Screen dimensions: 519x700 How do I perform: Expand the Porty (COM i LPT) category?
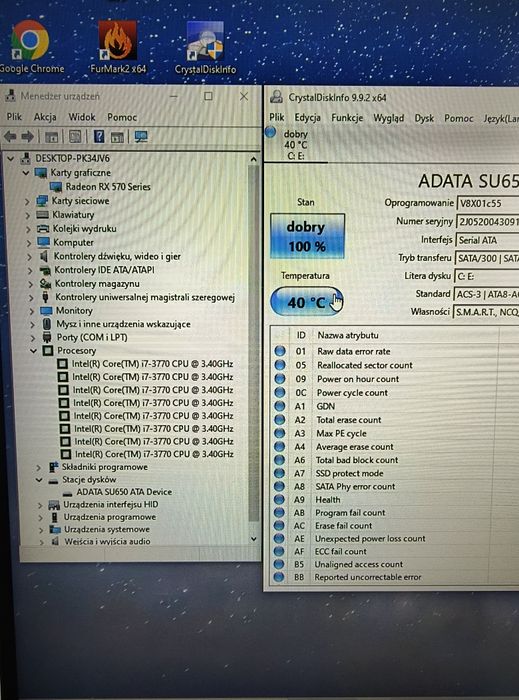[x=33, y=338]
